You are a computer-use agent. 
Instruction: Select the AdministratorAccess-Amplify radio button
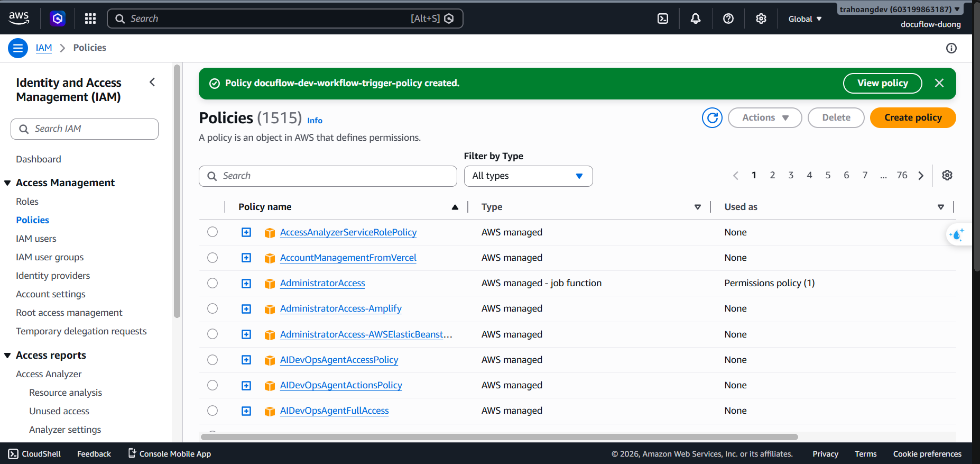click(212, 308)
